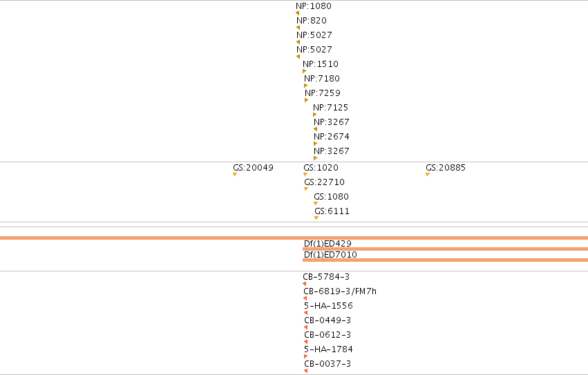Screen dimensions: 588x375
Task: Click the red arrow marker under 5-HA-1556
Action: (x=305, y=313)
